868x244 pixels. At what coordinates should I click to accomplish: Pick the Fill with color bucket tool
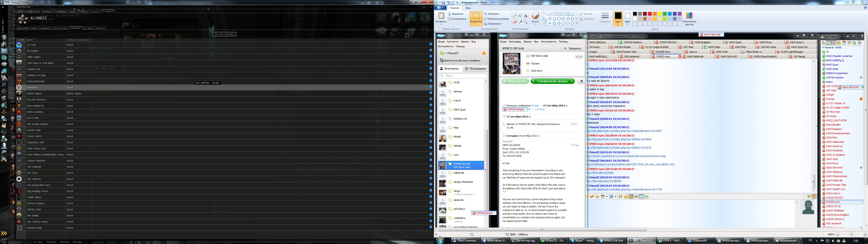coord(520,16)
